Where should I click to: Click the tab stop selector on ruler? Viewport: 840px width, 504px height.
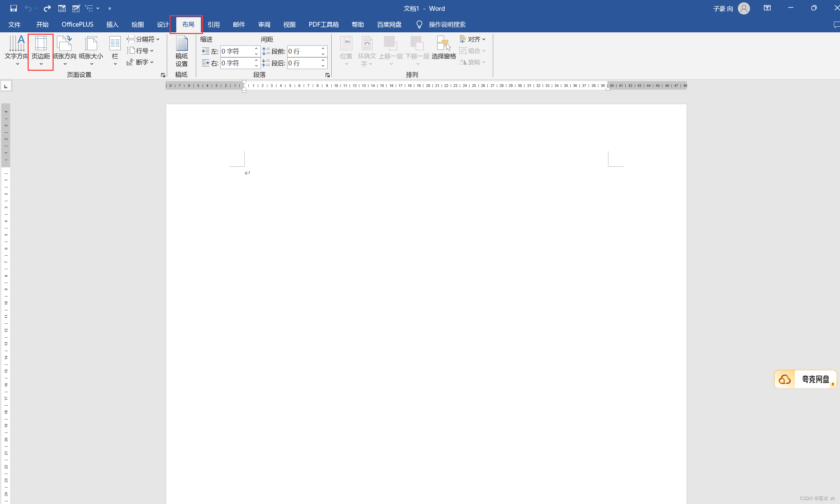[x=6, y=86]
